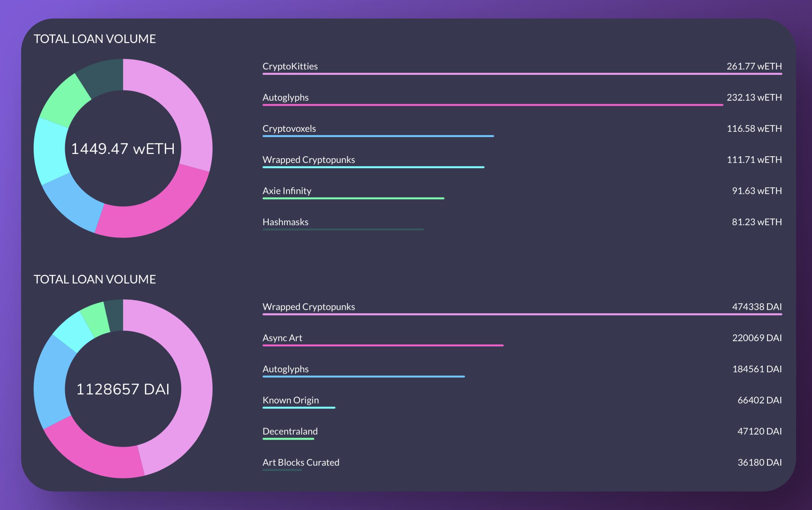Open Axie Infinity loan entry

point(287,191)
